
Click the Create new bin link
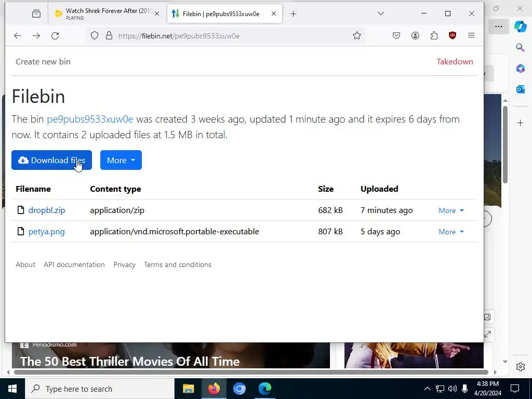tap(43, 62)
